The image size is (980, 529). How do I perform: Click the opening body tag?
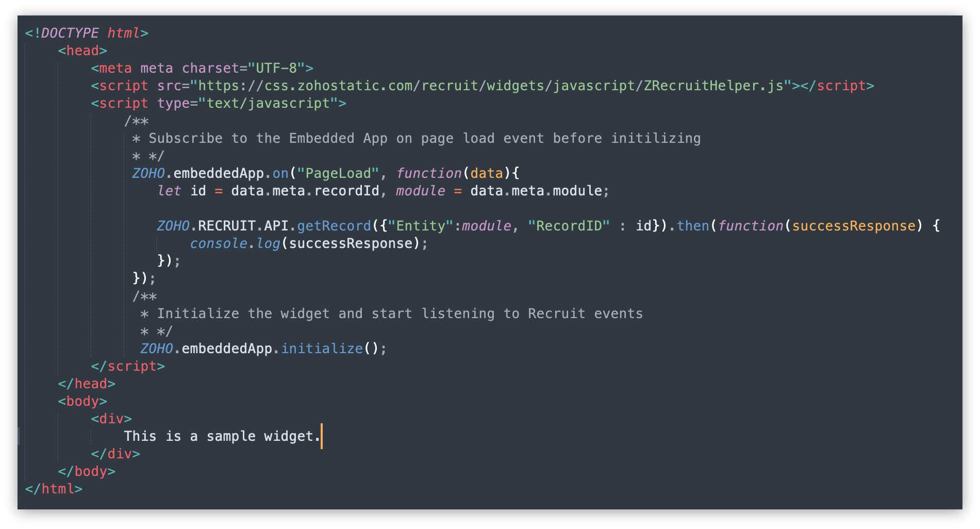(x=82, y=401)
